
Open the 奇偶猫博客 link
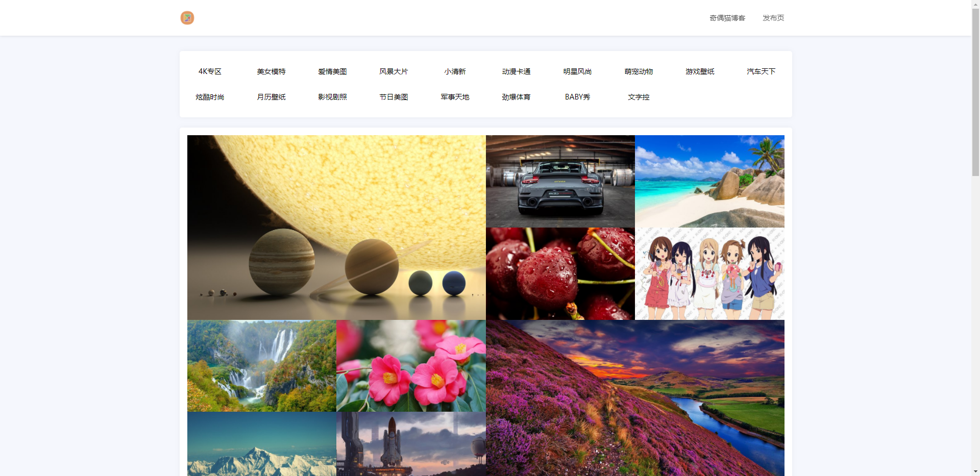pyautogui.click(x=727, y=18)
